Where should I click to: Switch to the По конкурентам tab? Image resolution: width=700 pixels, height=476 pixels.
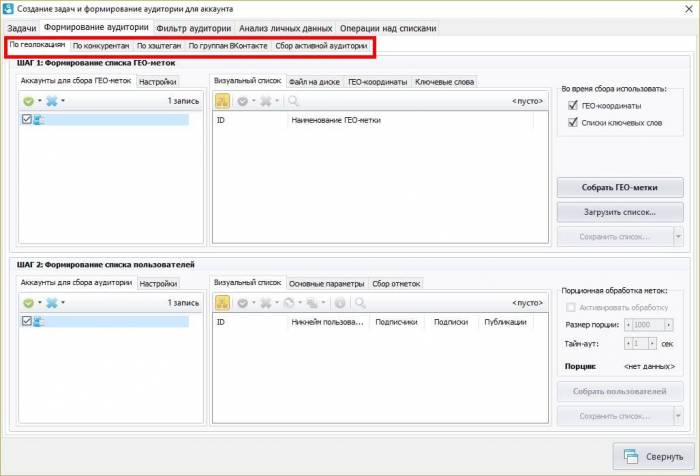click(x=101, y=46)
